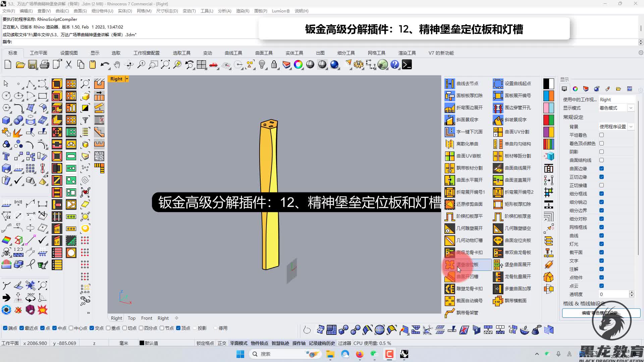
Task: Open the 曲面(S) menu
Action: [80, 11]
